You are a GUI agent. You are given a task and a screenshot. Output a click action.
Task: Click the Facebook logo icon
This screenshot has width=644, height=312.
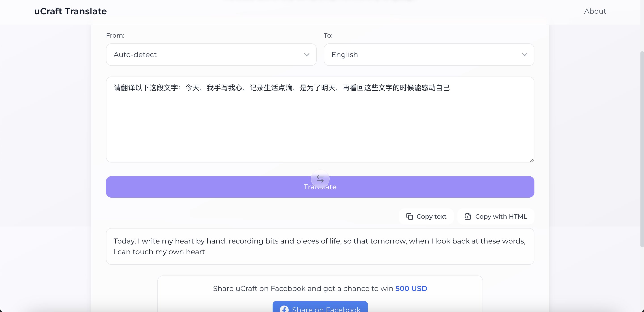pos(284,309)
